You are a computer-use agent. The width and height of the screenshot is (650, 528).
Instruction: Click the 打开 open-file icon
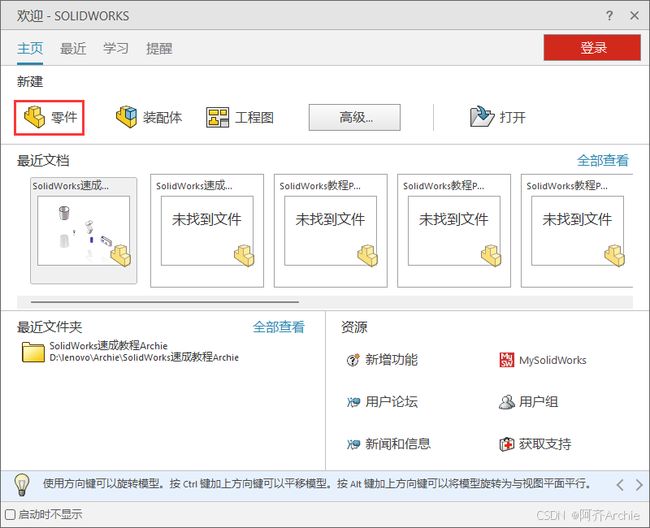482,117
